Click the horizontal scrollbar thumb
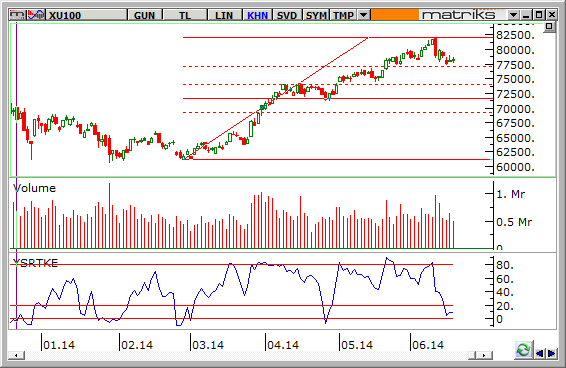Viewport: 566px width, 368px height. tap(473, 355)
